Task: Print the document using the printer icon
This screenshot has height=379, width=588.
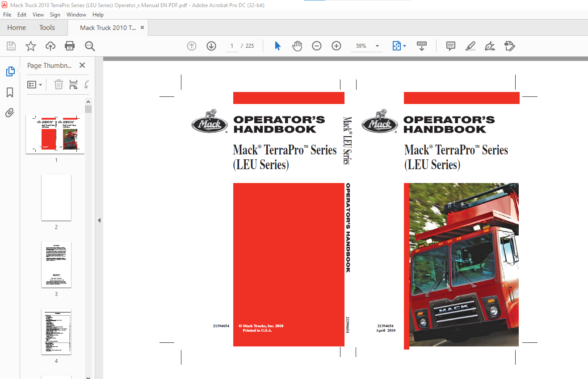Action: pyautogui.click(x=70, y=46)
